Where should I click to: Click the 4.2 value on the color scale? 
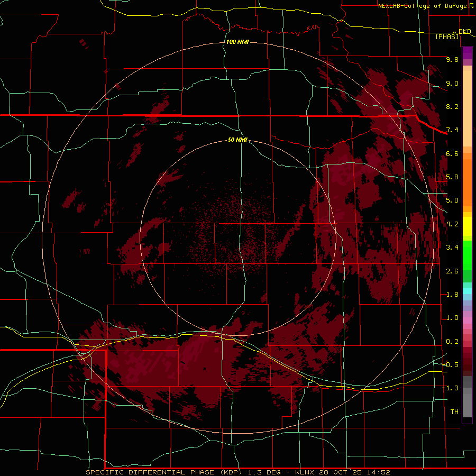click(x=452, y=224)
